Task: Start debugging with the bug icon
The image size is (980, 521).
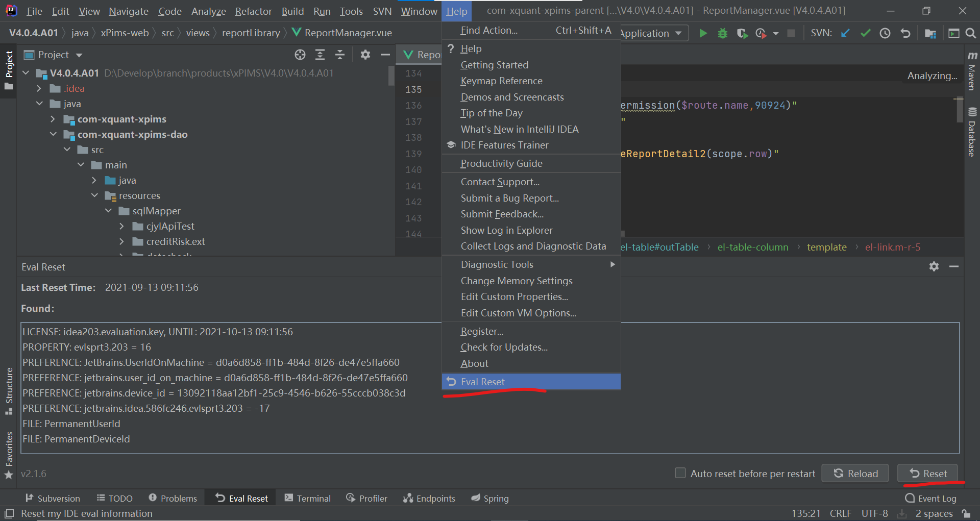Action: [x=723, y=33]
